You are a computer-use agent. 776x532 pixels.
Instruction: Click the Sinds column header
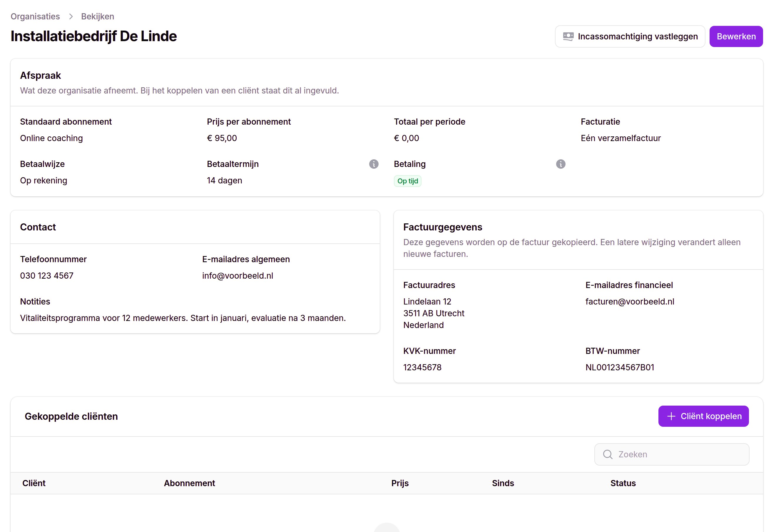(x=503, y=483)
